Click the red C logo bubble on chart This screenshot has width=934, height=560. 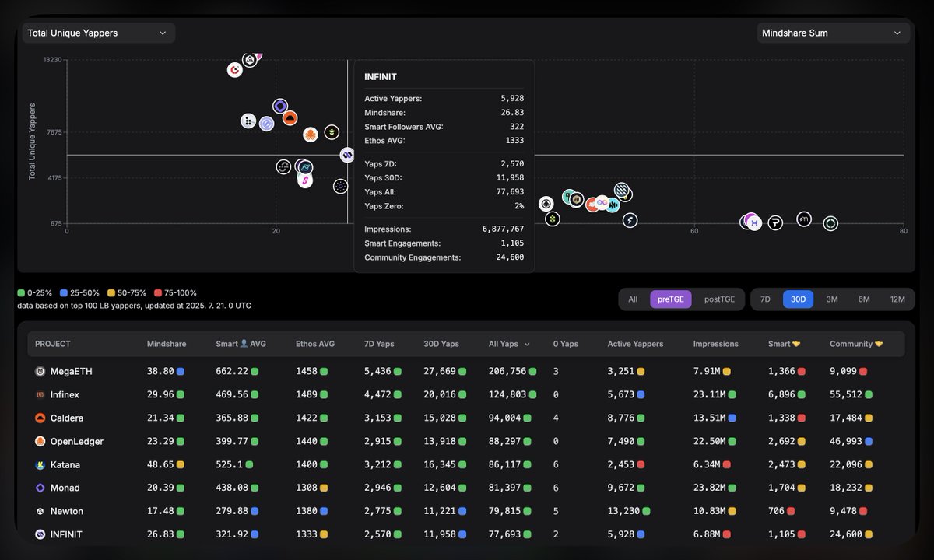pos(235,70)
